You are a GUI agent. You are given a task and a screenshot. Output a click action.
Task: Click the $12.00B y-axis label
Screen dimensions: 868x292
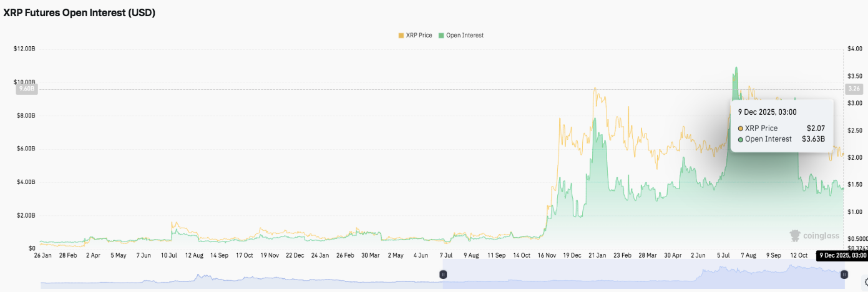click(x=24, y=49)
